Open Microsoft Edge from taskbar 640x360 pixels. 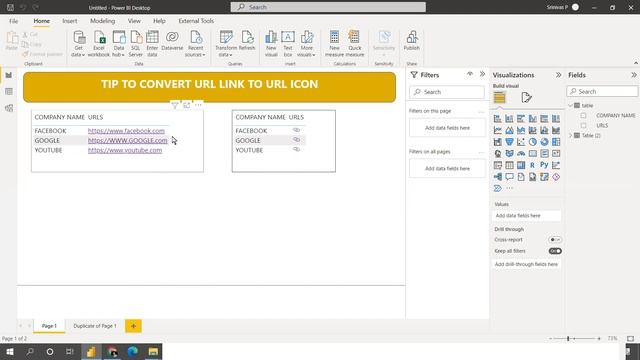click(133, 351)
